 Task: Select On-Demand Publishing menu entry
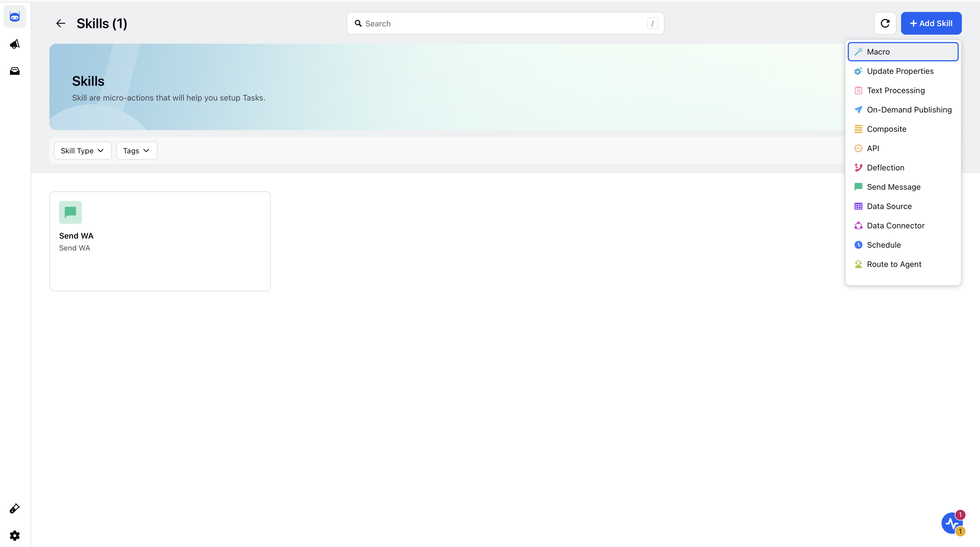(x=903, y=110)
